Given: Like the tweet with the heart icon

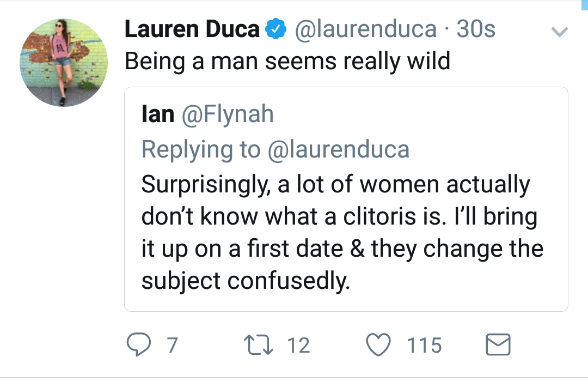Looking at the screenshot, I should click(x=379, y=345).
